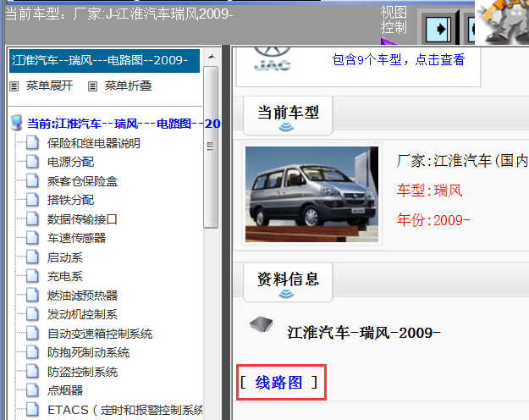Click the tree panel scrollbar thumb
This screenshot has width=529, height=420.
click(x=211, y=146)
